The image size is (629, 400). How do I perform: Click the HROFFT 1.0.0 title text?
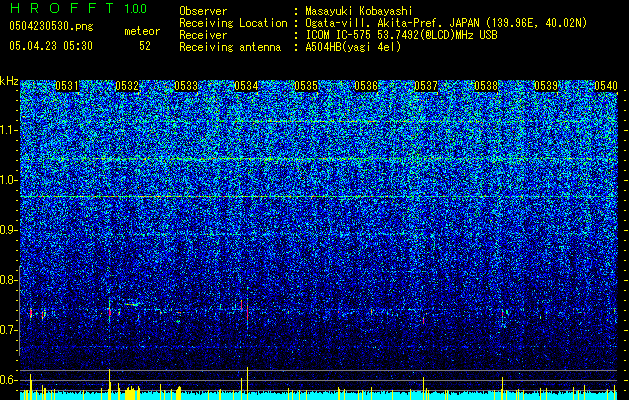(x=78, y=8)
